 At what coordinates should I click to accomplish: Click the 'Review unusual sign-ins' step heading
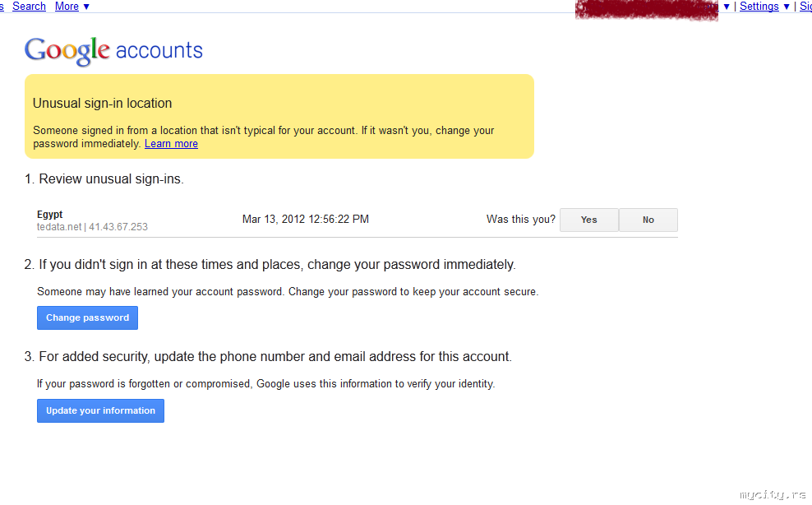point(104,179)
